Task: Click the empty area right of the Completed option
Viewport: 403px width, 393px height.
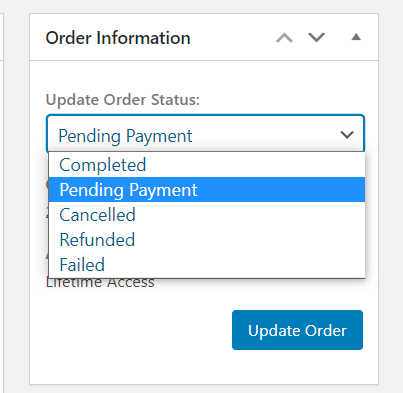Action: click(255, 165)
